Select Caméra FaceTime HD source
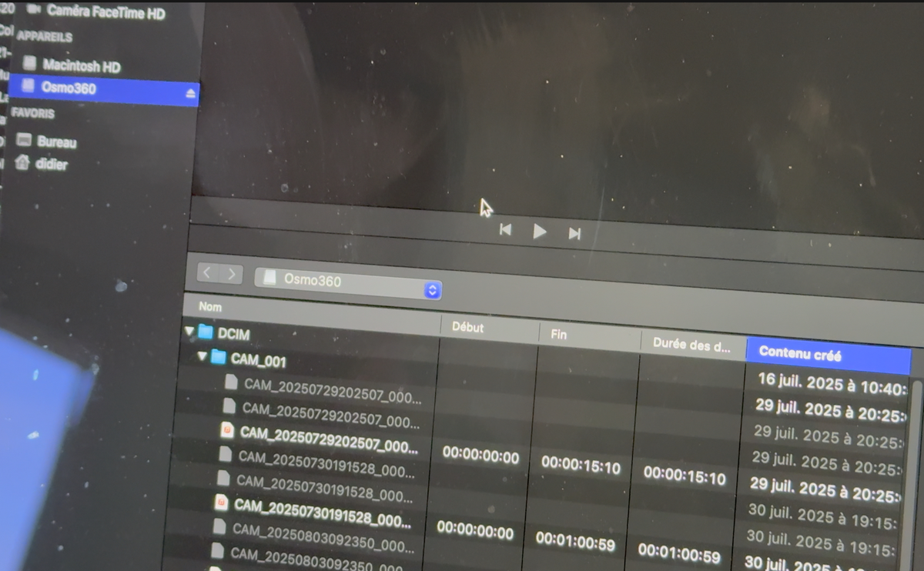Viewport: 924px width, 571px height. (x=105, y=12)
